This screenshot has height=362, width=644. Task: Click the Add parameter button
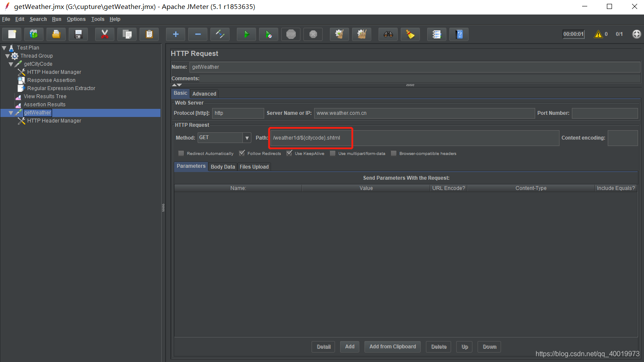click(350, 347)
